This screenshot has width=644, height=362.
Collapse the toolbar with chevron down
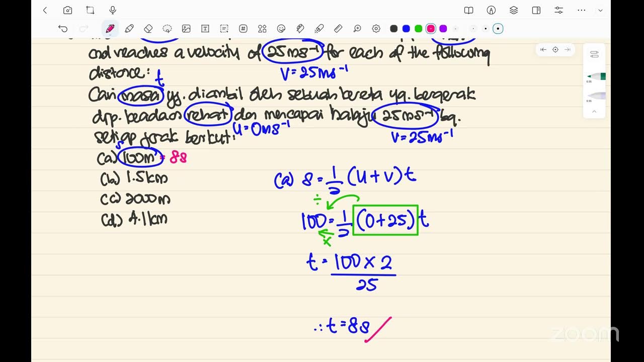(600, 10)
